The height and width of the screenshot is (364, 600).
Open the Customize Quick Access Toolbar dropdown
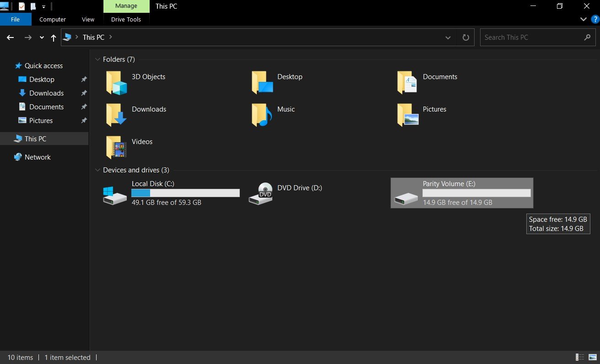[43, 7]
